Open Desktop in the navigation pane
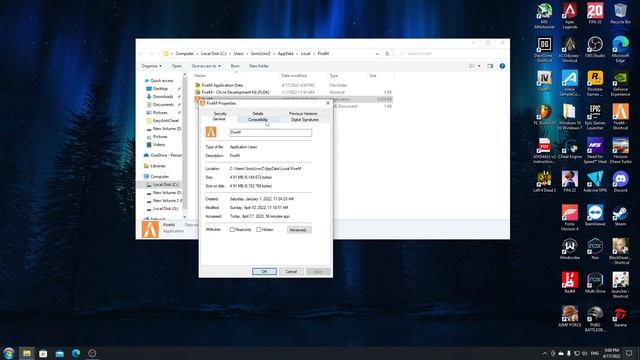The width and height of the screenshot is (640, 360). click(160, 89)
